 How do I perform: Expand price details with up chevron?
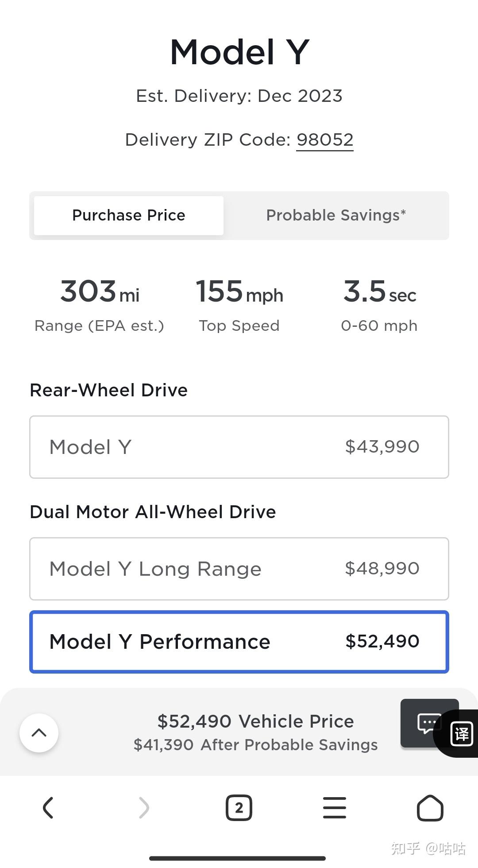[x=39, y=732]
